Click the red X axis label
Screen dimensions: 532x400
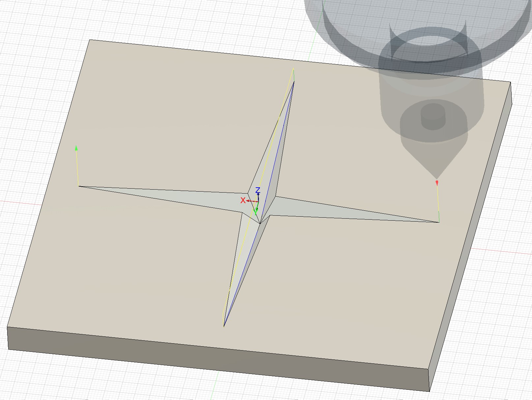coord(243,200)
